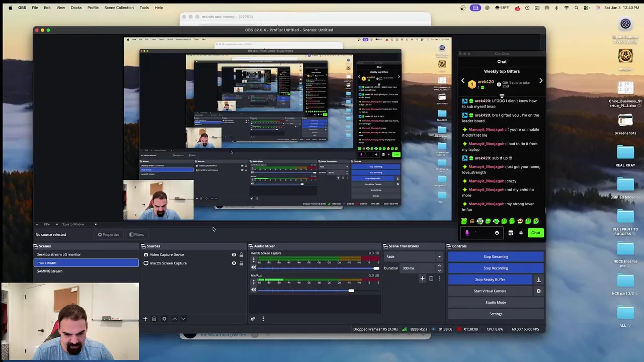Toggle visibility of Video Capture Device source
Screen dimensions: 644x362
click(x=233, y=255)
